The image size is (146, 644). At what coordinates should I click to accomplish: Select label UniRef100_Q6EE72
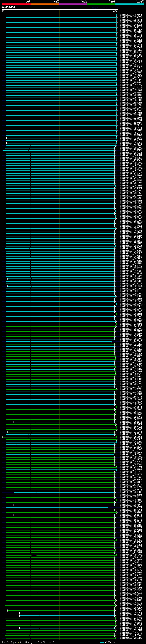click(131, 422)
